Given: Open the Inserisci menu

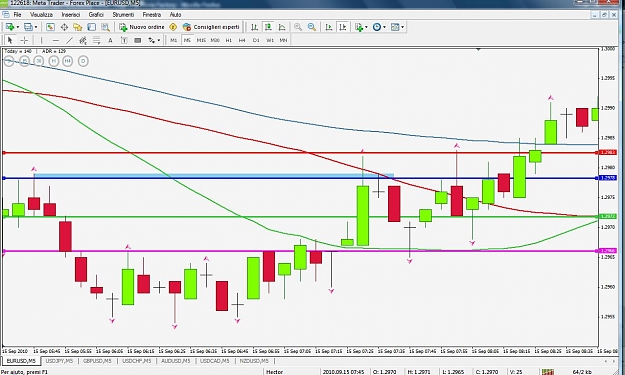Looking at the screenshot, I should point(71,15).
